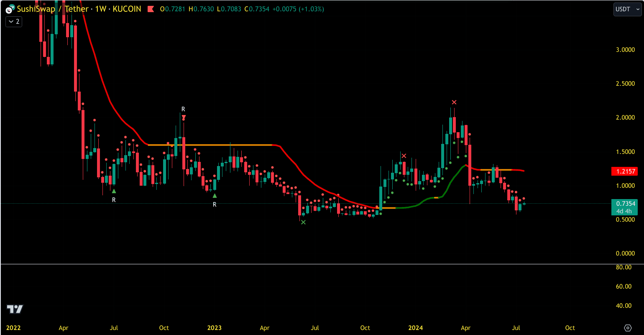Click the 2022 time axis label
The height and width of the screenshot is (335, 644).
coord(13,328)
